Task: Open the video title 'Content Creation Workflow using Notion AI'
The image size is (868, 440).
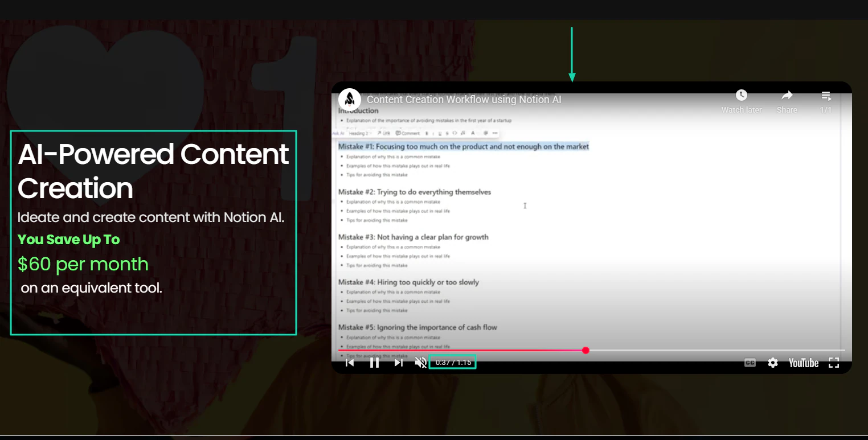Action: tap(464, 100)
